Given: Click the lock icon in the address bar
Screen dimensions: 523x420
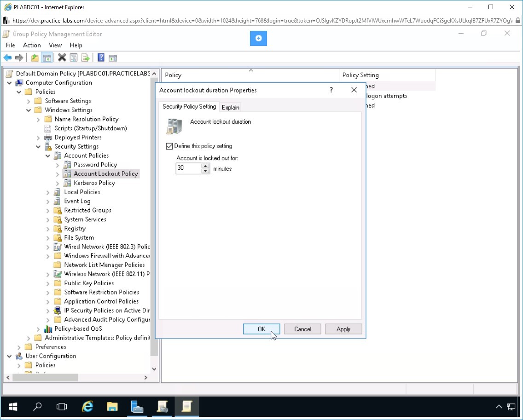Looking at the screenshot, I should [x=517, y=21].
